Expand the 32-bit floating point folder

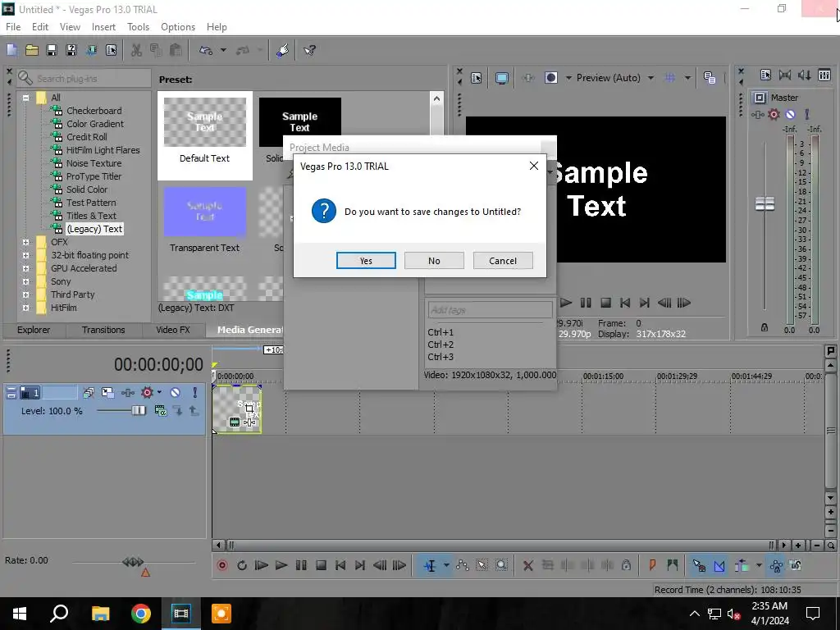[25, 256]
